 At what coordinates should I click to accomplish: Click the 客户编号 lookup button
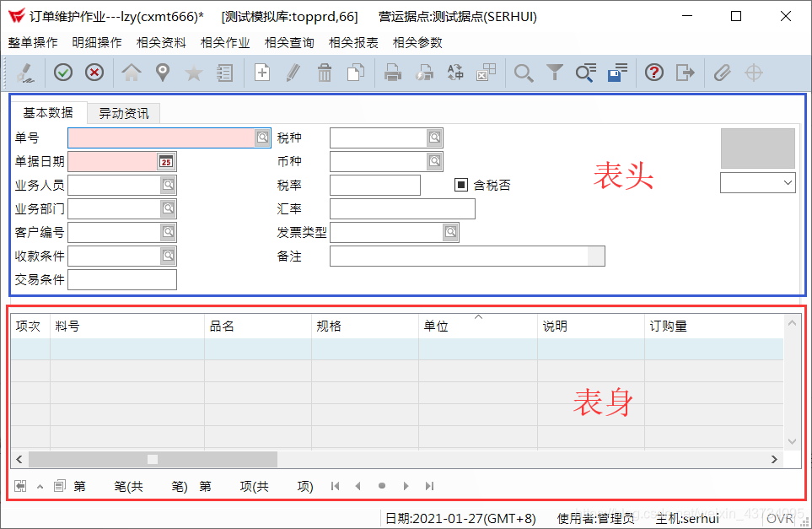167,231
